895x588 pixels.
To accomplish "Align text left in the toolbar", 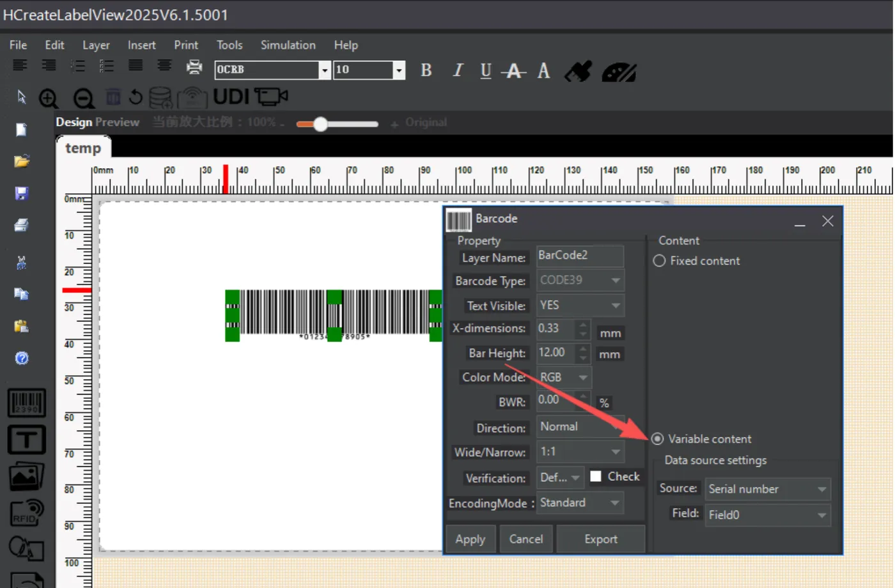I will coord(20,65).
